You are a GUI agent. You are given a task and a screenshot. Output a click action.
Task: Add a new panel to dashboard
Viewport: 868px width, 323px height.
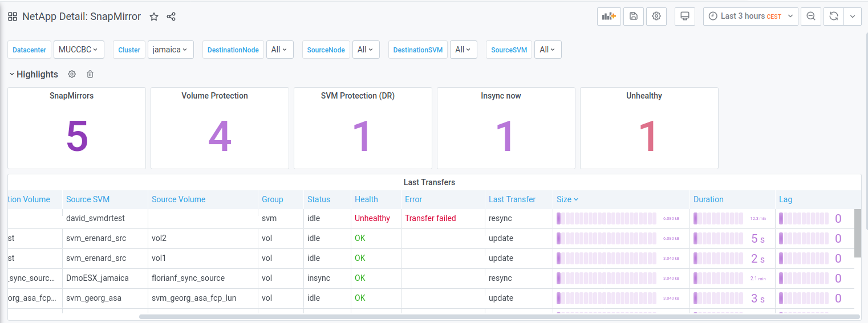click(x=609, y=17)
